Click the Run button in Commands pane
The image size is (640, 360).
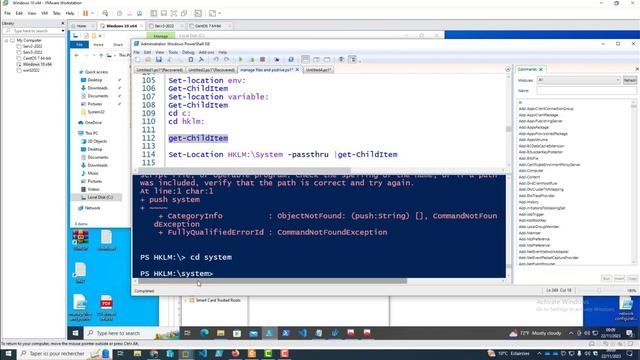pos(607,278)
